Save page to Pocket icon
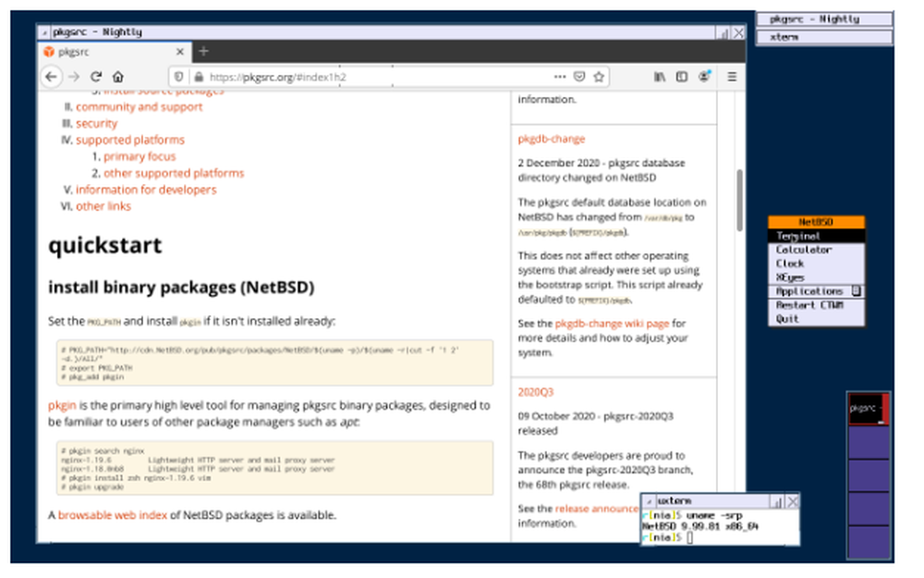This screenshot has height=578, width=924. coord(580,77)
